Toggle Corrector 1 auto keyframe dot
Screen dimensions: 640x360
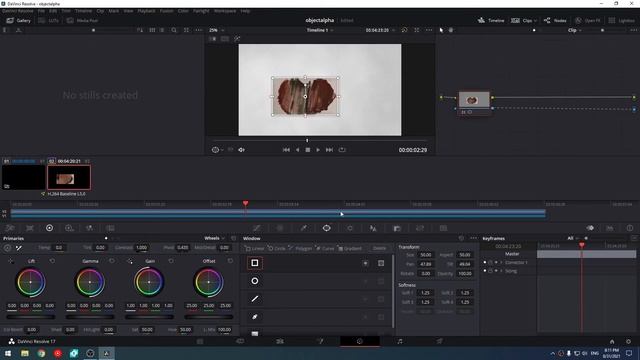click(496, 262)
